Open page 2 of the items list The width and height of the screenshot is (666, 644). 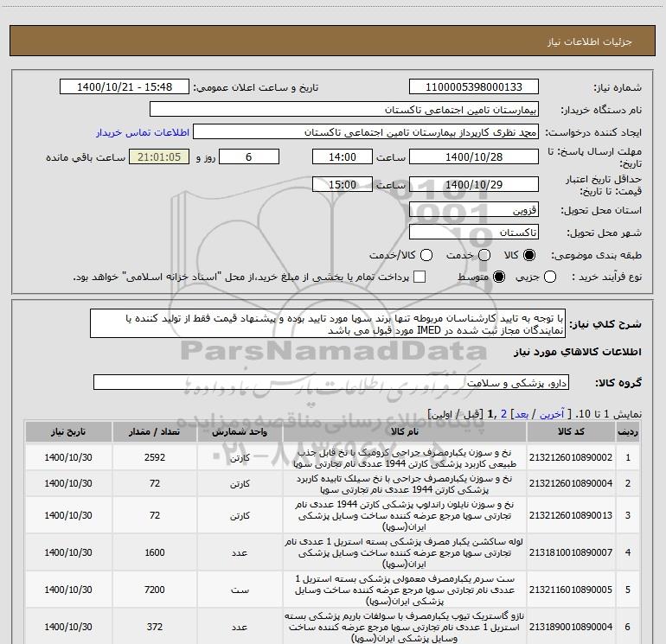(x=503, y=414)
